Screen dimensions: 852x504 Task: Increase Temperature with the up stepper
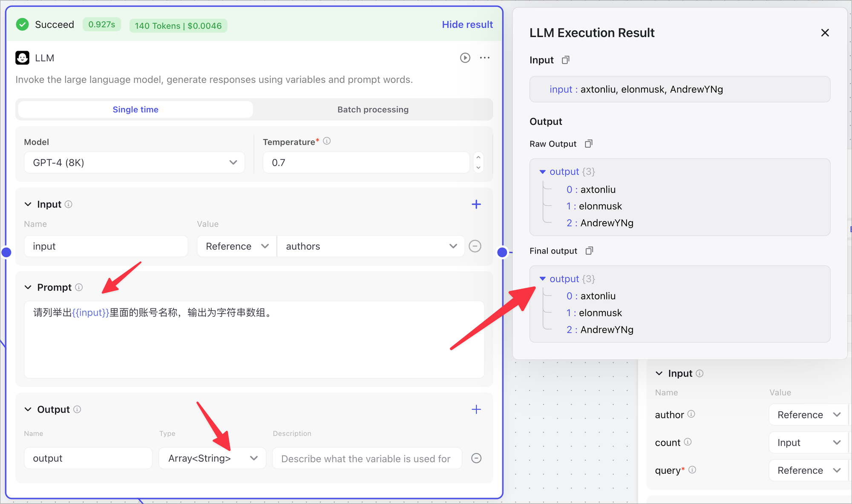[478, 158]
